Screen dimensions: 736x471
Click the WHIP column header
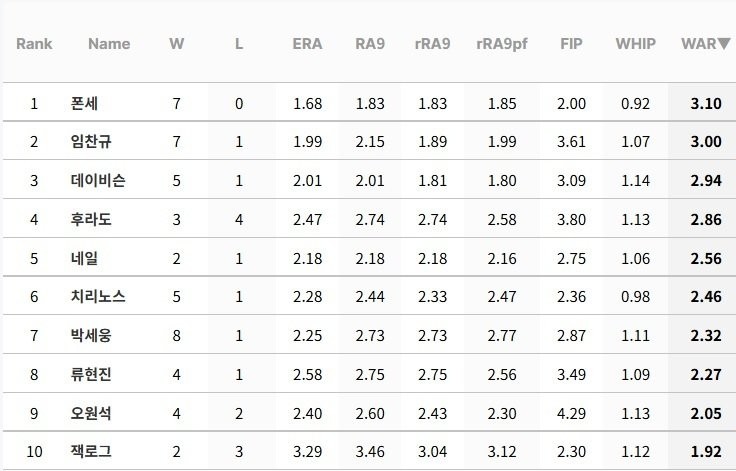pyautogui.click(x=636, y=44)
